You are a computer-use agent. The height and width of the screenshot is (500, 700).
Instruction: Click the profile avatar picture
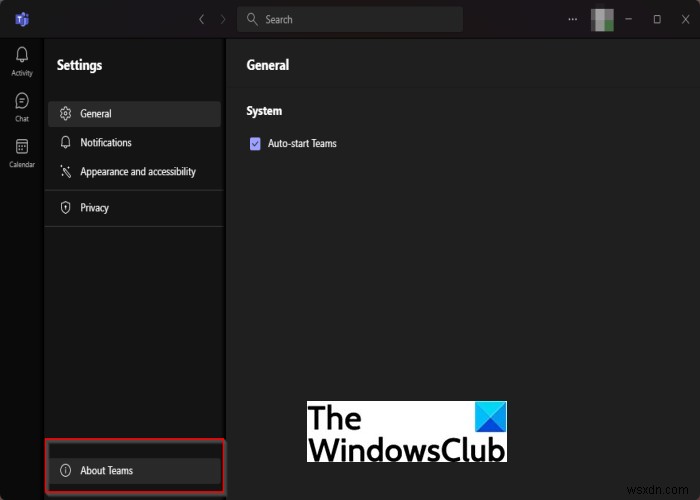pos(602,20)
